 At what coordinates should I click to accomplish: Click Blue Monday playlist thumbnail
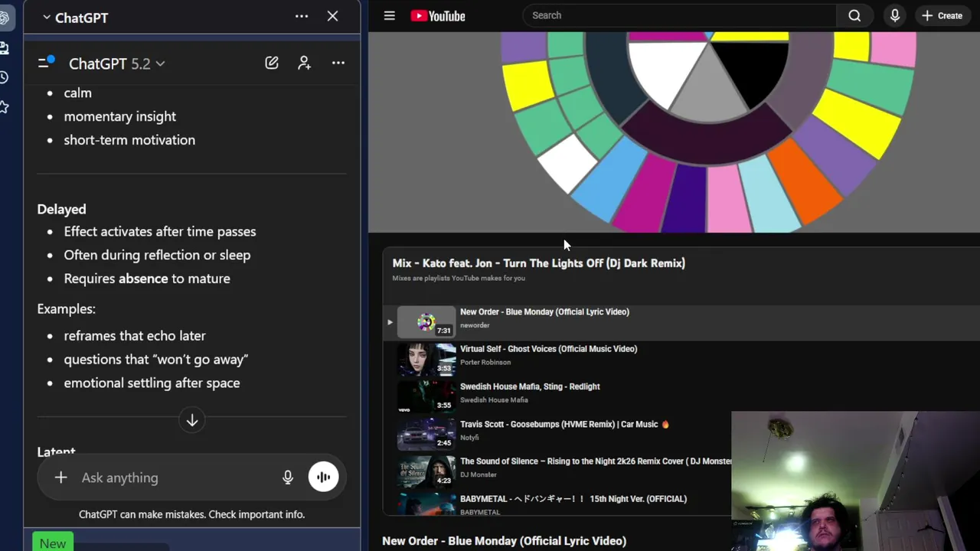[426, 322]
